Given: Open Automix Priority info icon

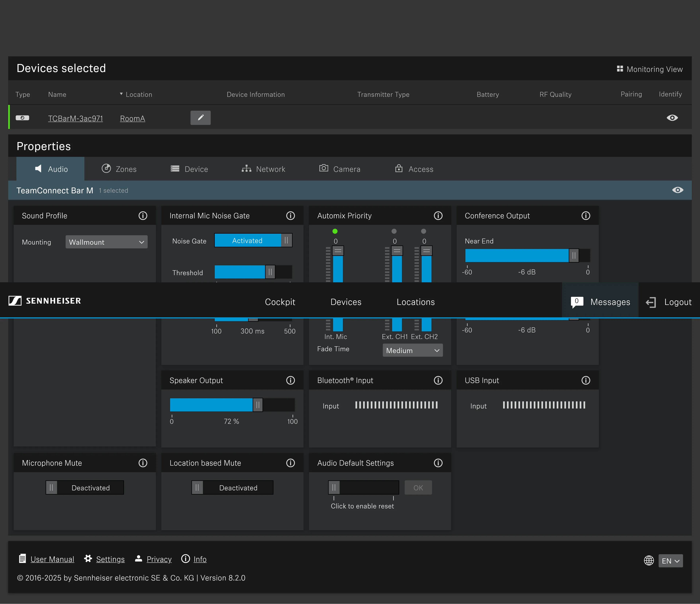Looking at the screenshot, I should pos(438,216).
